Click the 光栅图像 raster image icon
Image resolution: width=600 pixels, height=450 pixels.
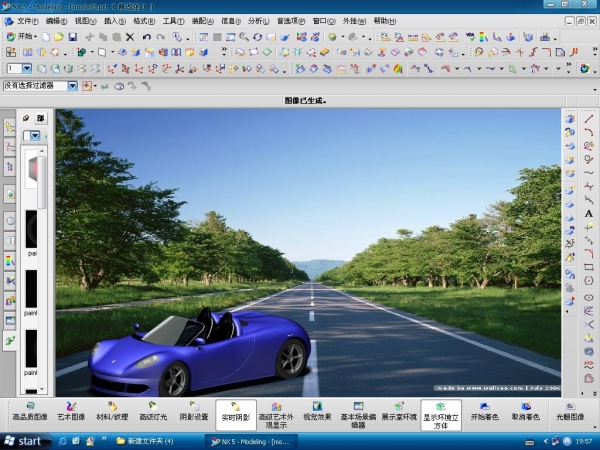(570, 411)
